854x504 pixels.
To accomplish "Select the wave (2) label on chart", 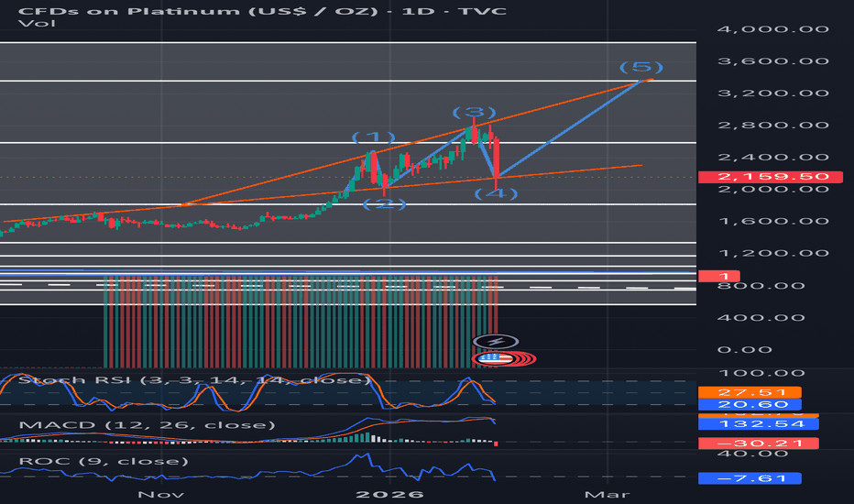I will 385,203.
